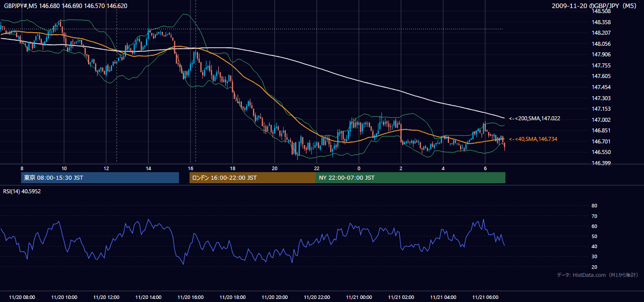
Task: Click RSI axis level 40
Action: pyautogui.click(x=594, y=246)
